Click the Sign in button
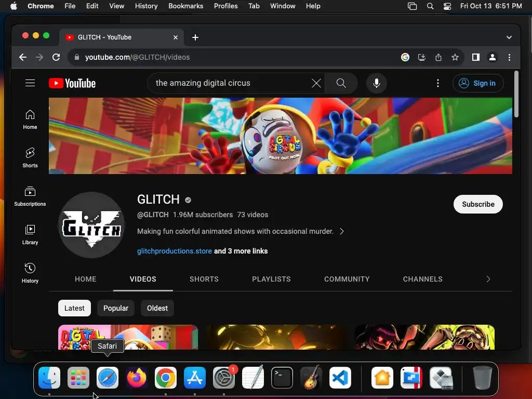 pos(478,83)
